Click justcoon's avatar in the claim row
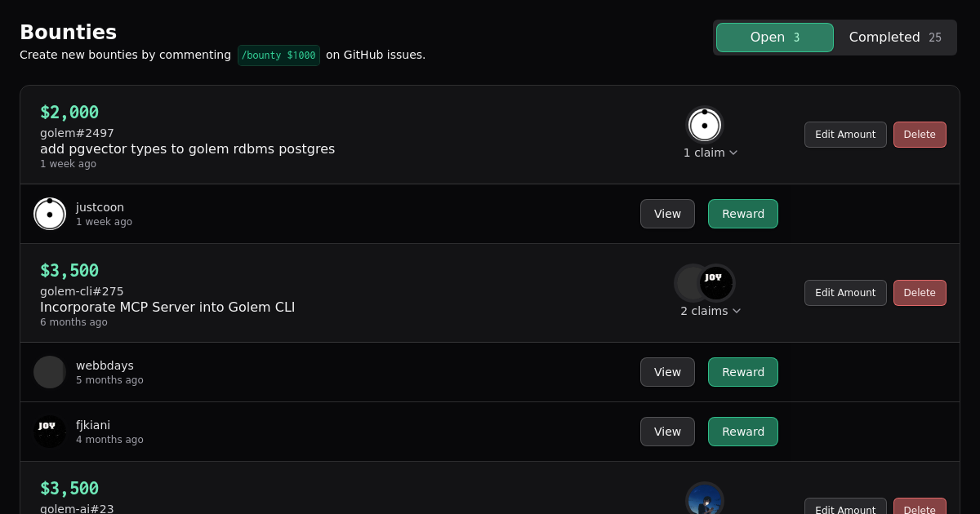 50,214
